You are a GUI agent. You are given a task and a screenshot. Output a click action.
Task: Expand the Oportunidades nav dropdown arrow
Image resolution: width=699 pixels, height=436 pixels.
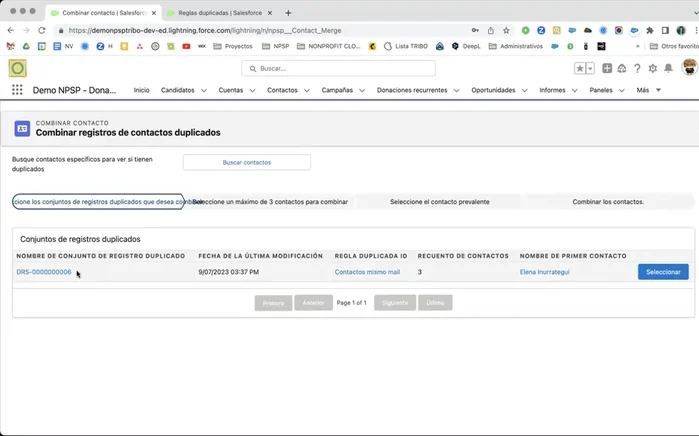[525, 90]
